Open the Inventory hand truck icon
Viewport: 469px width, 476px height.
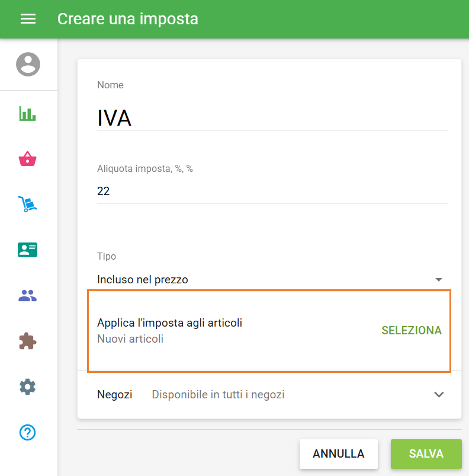coord(28,204)
